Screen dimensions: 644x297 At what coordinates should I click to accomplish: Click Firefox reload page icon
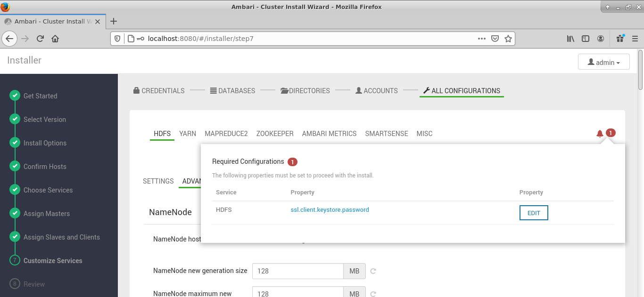tap(40, 39)
